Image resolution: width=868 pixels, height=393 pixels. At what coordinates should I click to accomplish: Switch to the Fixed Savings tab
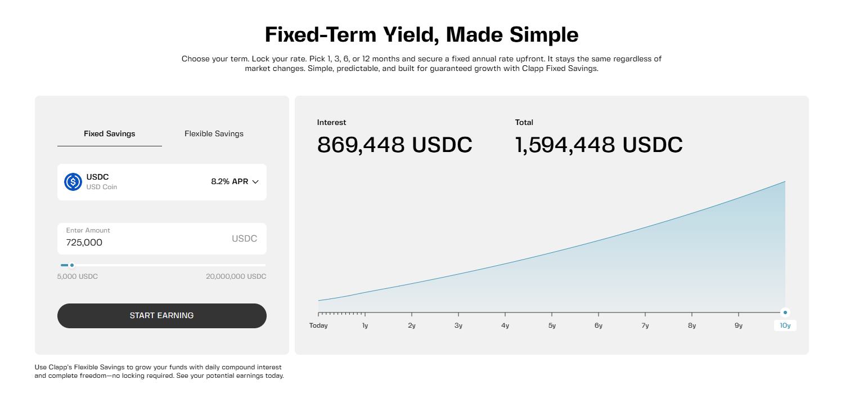pos(110,134)
